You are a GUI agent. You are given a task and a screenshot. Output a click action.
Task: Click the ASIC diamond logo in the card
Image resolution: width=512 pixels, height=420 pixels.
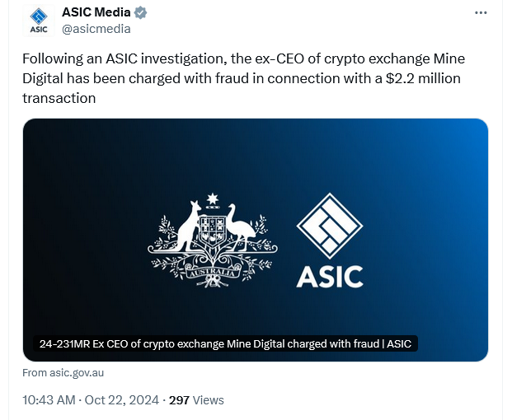pyautogui.click(x=330, y=226)
